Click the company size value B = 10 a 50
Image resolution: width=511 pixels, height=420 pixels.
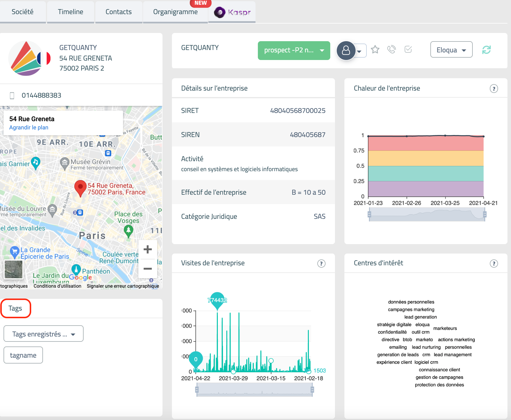click(308, 192)
